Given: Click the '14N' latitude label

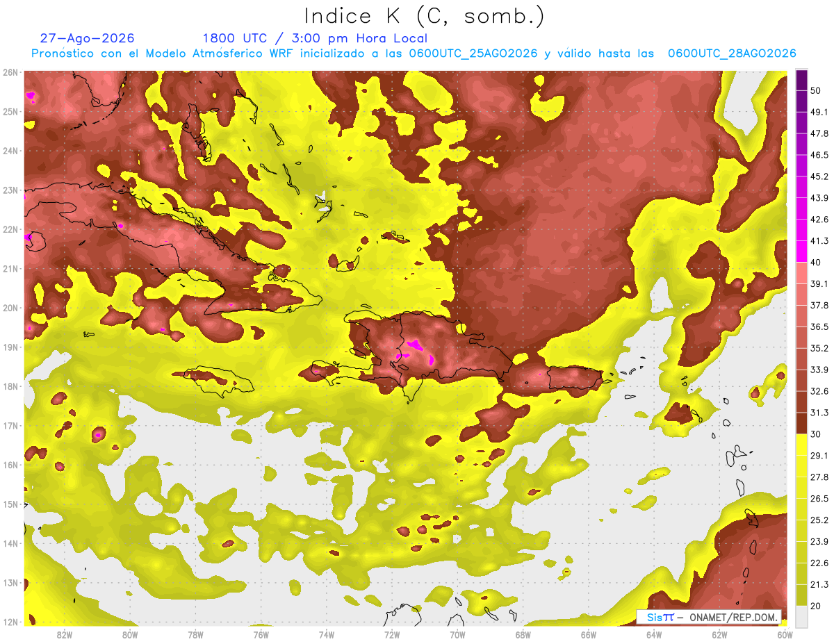Looking at the screenshot, I should click(10, 543).
